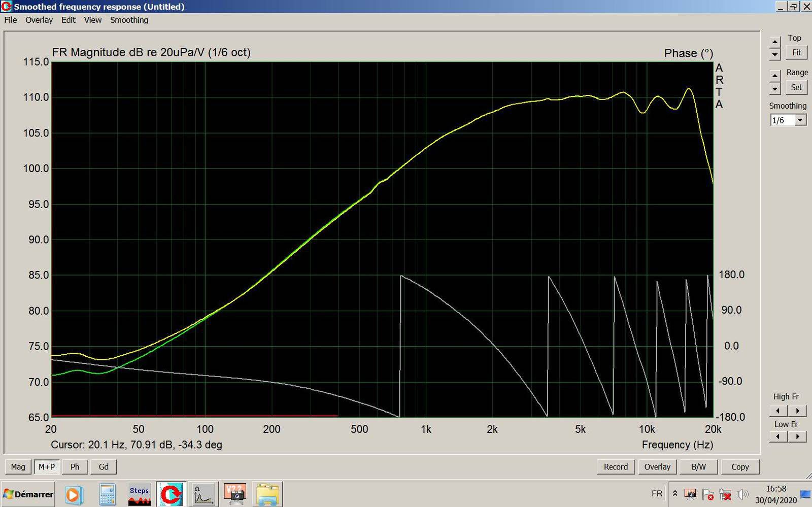This screenshot has width=812, height=507.
Task: Click the ARTA title bar application icon
Action: coord(7,7)
